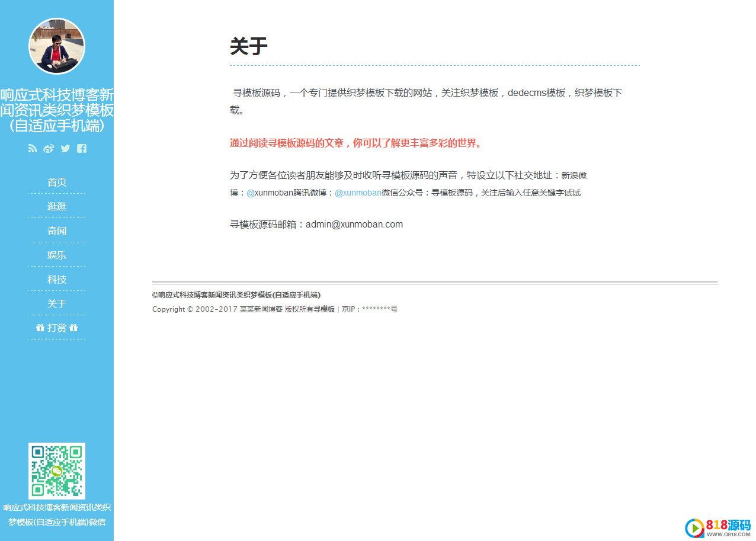
Task: Click the circular author avatar photo
Action: click(57, 46)
